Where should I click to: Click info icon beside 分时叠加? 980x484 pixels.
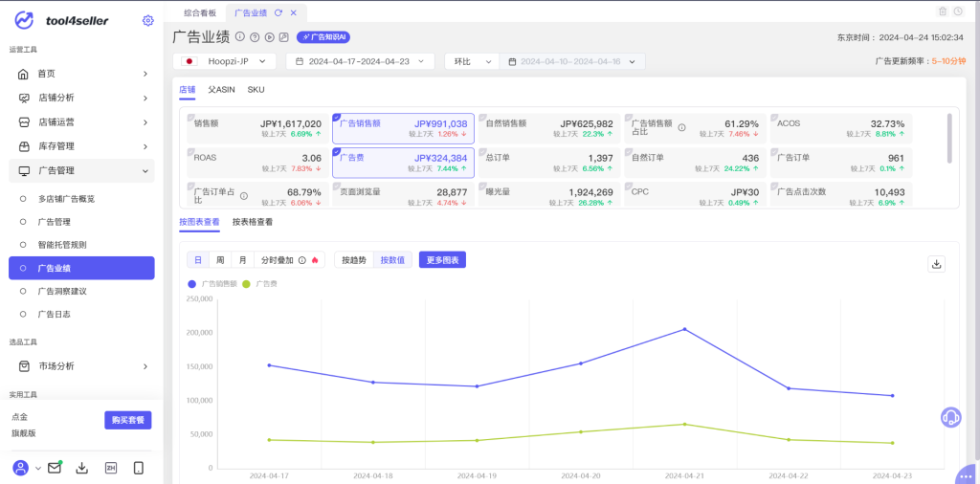click(301, 260)
